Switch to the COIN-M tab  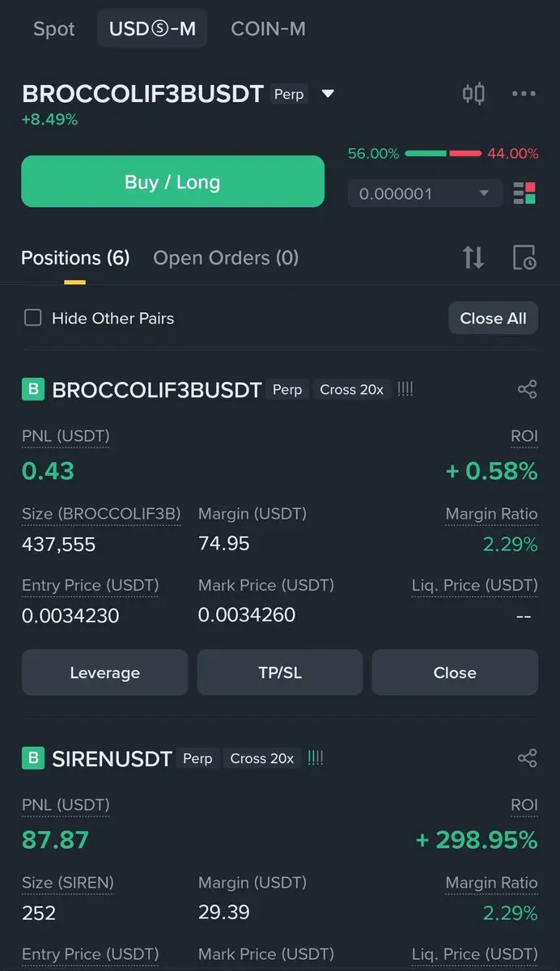[x=268, y=29]
